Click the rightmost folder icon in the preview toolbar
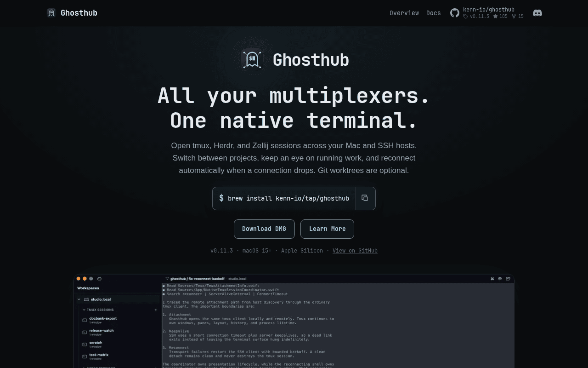 (x=508, y=279)
